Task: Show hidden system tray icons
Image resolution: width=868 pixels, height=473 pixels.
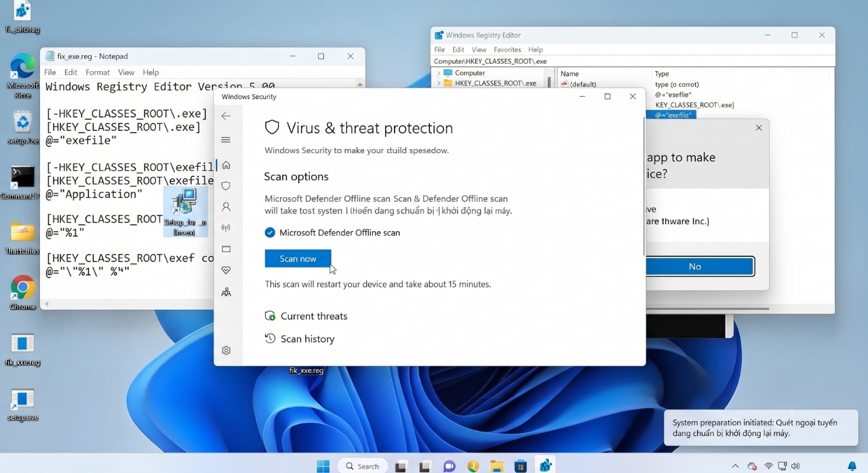Action: (x=735, y=466)
